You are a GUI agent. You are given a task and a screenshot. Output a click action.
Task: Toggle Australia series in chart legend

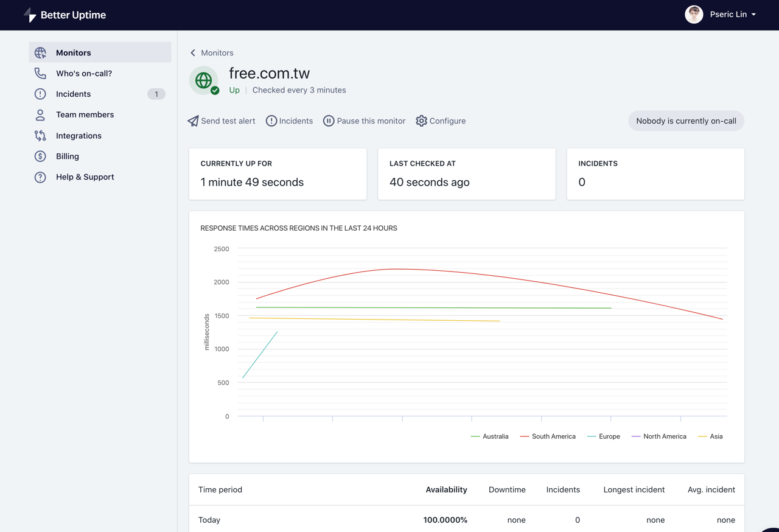tap(489, 436)
